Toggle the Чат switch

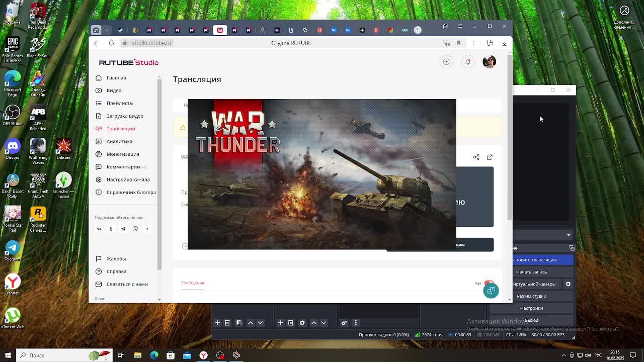489,283
